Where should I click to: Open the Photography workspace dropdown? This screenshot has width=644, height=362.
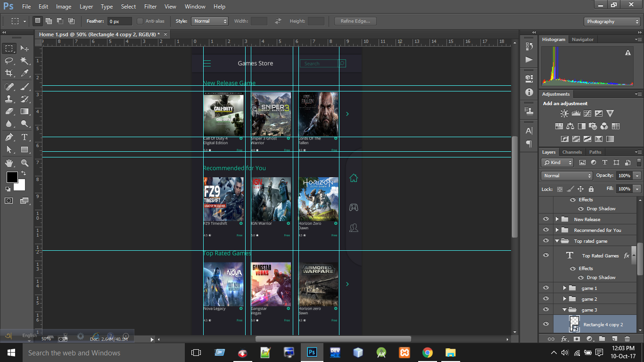(x=612, y=22)
